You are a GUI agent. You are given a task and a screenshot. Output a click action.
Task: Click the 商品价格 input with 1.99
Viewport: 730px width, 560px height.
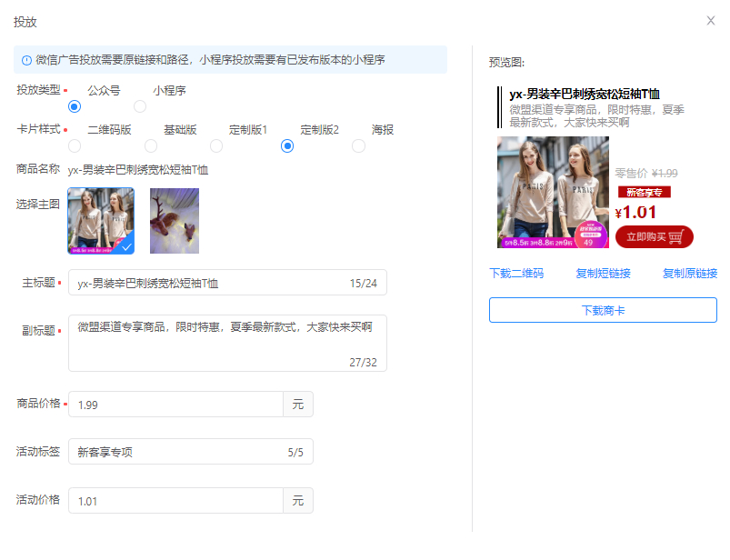[x=176, y=404]
